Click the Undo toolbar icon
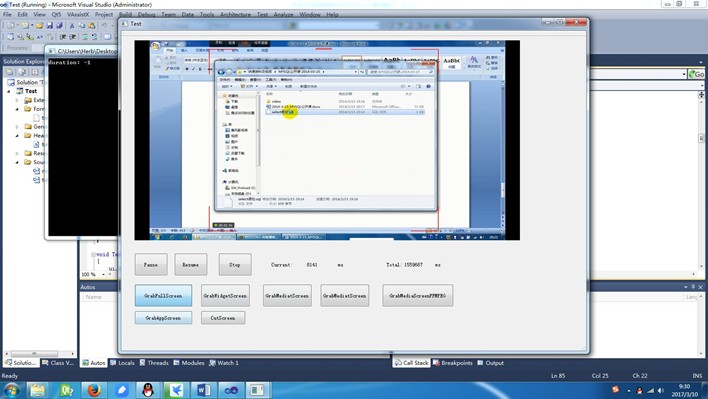Viewport: 708px width, 399px height. [104, 26]
